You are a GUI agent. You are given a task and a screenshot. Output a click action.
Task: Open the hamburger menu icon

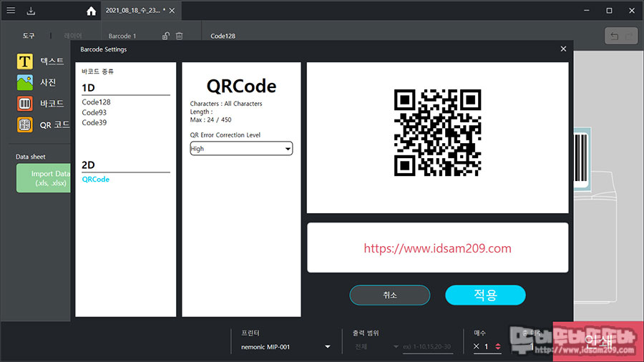[11, 10]
